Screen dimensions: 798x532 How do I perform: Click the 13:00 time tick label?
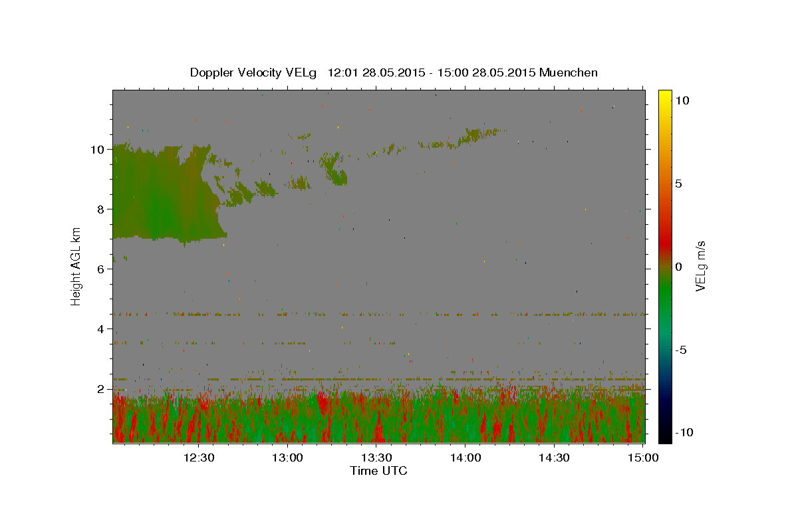[x=288, y=458]
